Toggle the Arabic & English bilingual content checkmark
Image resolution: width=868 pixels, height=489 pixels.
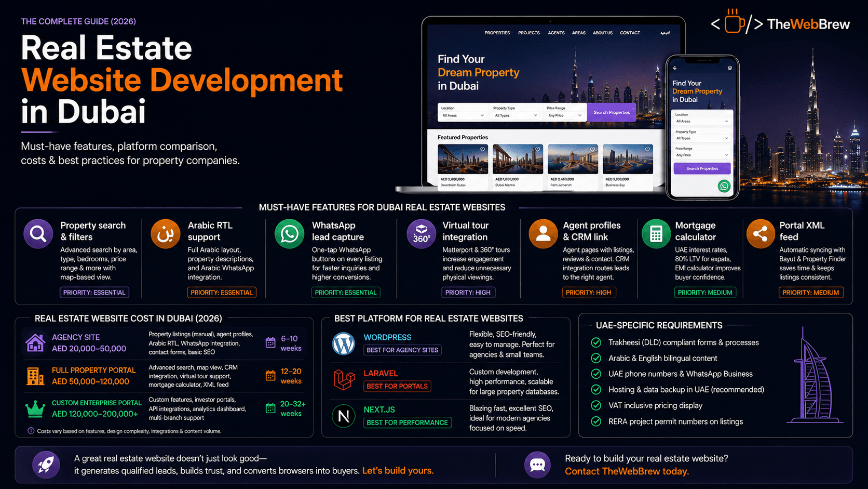[596, 358]
